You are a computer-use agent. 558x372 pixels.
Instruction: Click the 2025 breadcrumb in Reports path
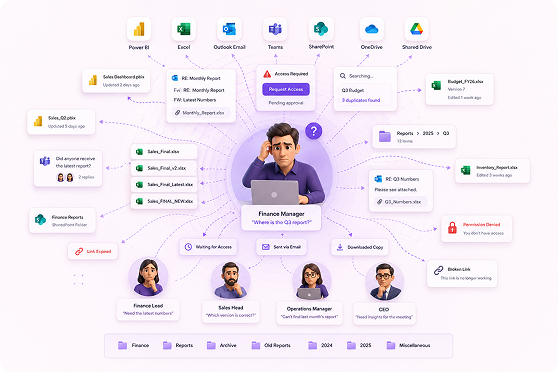coord(428,133)
